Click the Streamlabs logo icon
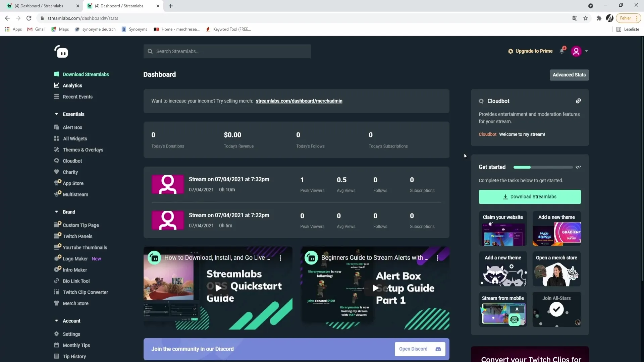 (61, 52)
